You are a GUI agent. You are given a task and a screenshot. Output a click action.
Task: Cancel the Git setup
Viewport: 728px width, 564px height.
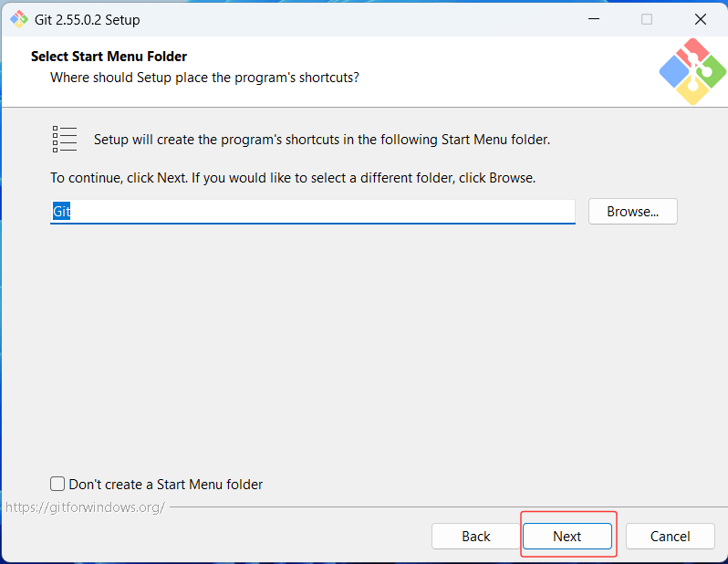click(x=670, y=536)
